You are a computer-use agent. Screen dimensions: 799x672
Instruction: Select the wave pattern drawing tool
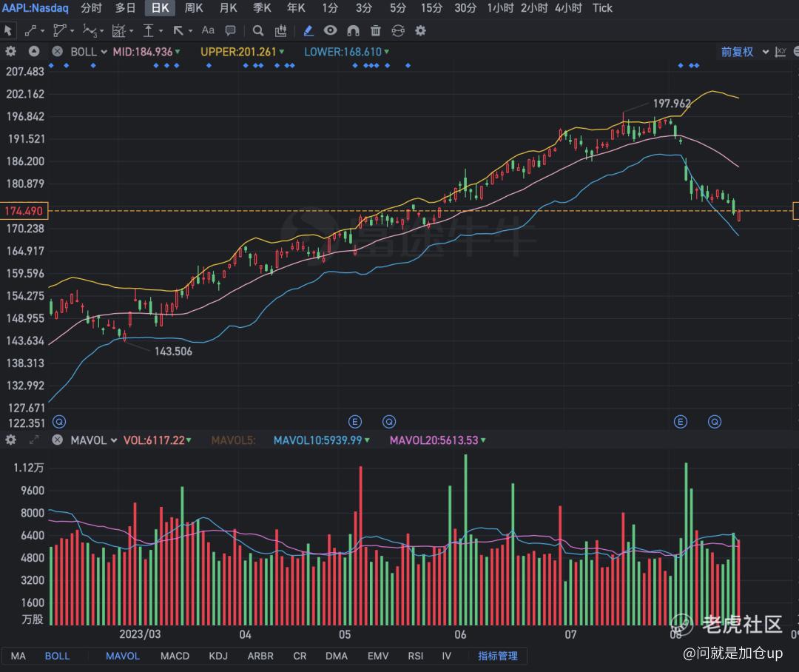point(90,30)
